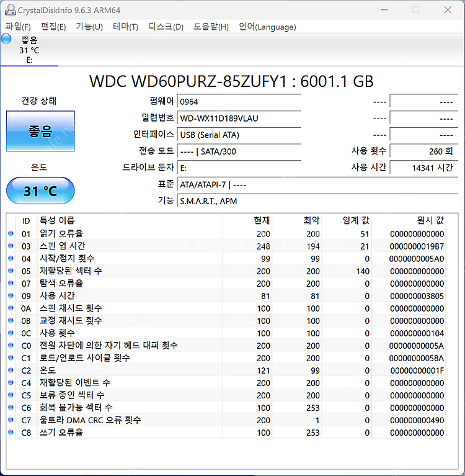Image resolution: width=465 pixels, height=476 pixels.
Task: Click the power-on hours field 14341 시간
Action: (x=423, y=168)
